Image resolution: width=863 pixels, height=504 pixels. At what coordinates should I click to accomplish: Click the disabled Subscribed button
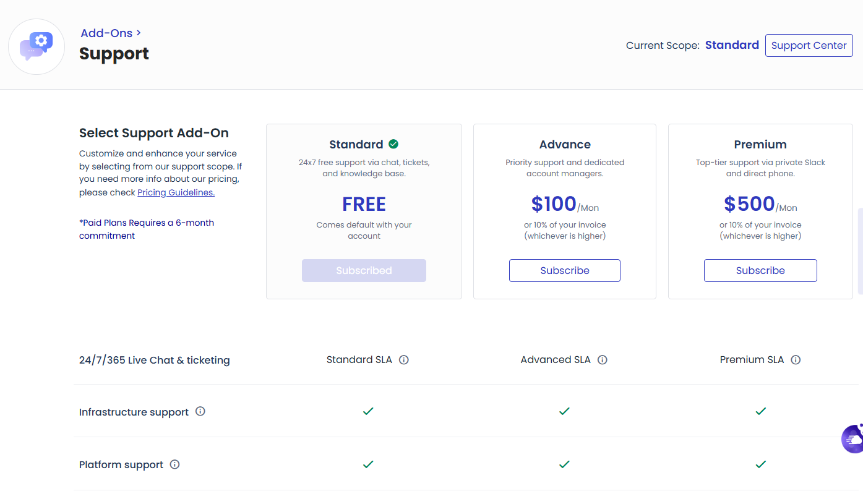click(364, 271)
